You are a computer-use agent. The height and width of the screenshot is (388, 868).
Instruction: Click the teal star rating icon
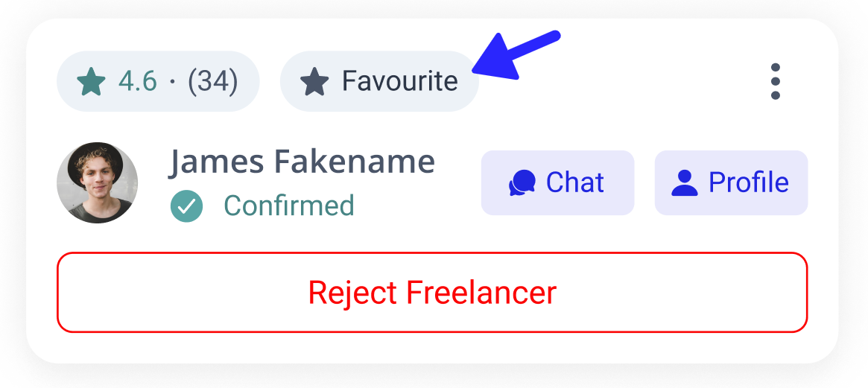(x=92, y=81)
